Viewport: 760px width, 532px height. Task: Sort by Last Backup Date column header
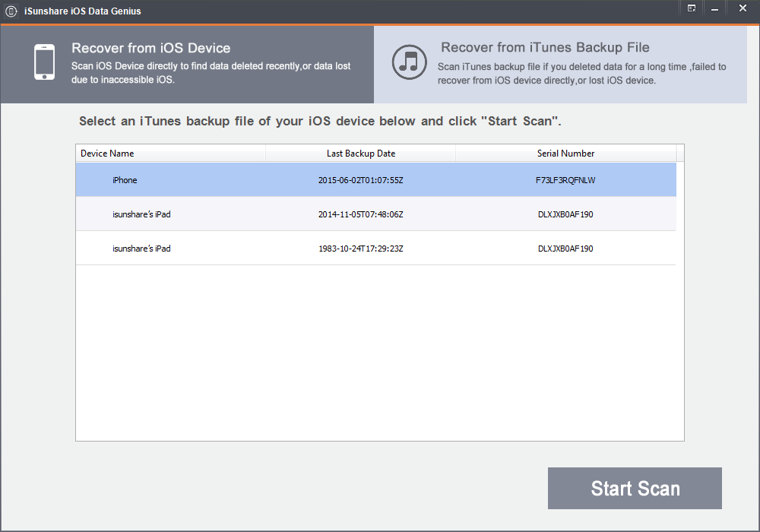(x=360, y=153)
